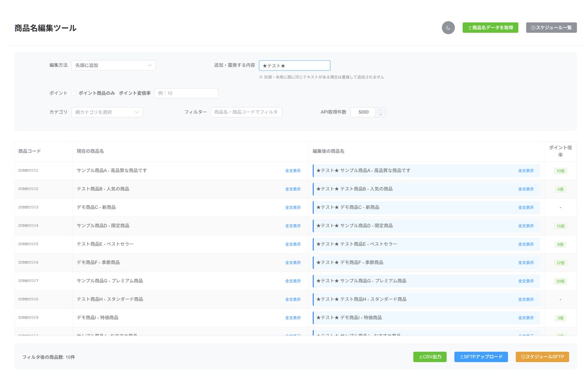Click 商品コード column header
Screen dimensions: 588x372
click(x=29, y=151)
